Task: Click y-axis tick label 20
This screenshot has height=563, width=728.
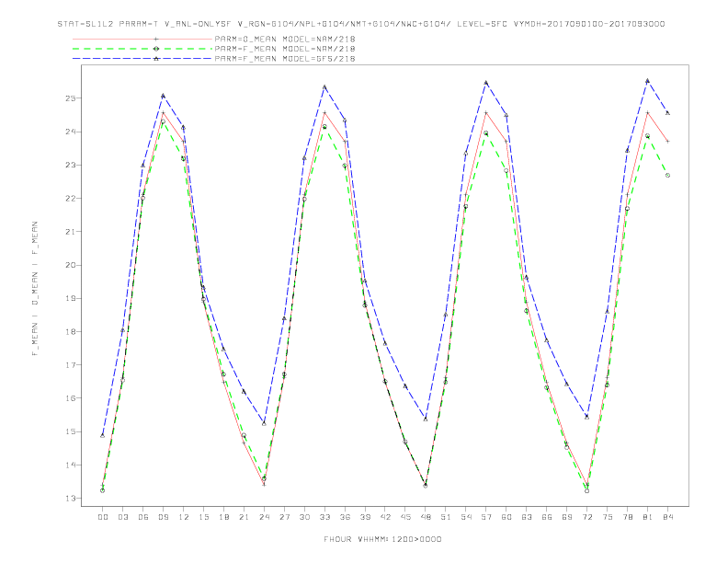Action: [x=70, y=265]
